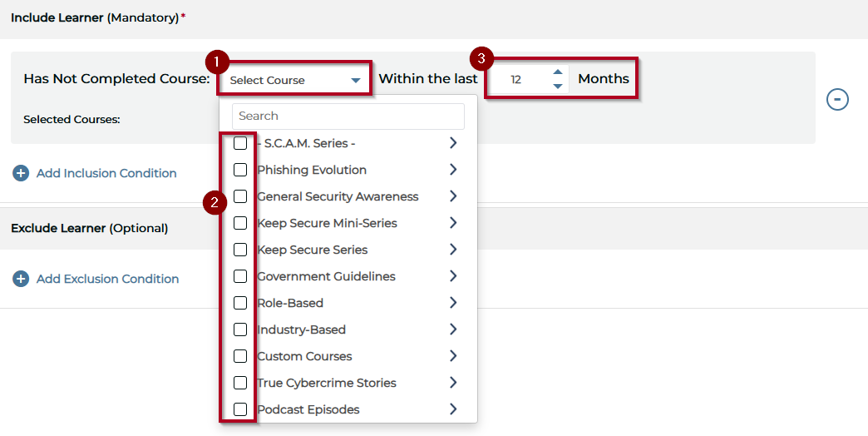Expand General Security Awareness chevron

[453, 196]
